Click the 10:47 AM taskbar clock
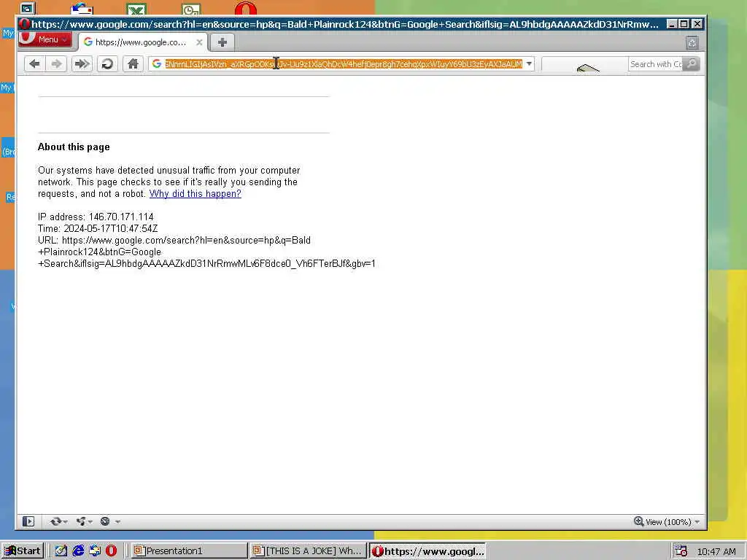 716,551
